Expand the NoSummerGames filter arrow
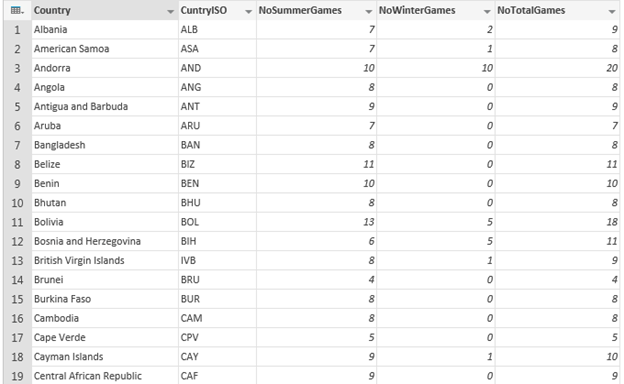The height and width of the screenshot is (384, 624). pyautogui.click(x=369, y=12)
